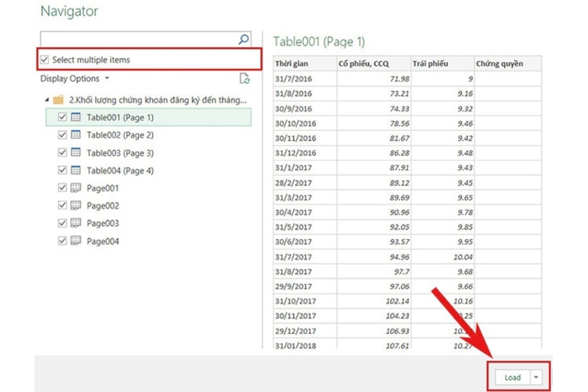Click the cell with value 86.28
The width and height of the screenshot is (588, 392).
coord(374,153)
